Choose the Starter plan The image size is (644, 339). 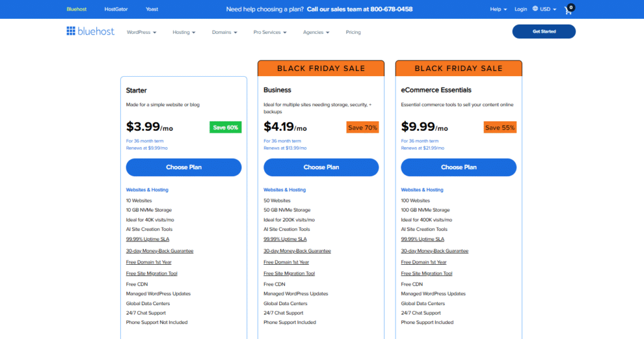(184, 167)
